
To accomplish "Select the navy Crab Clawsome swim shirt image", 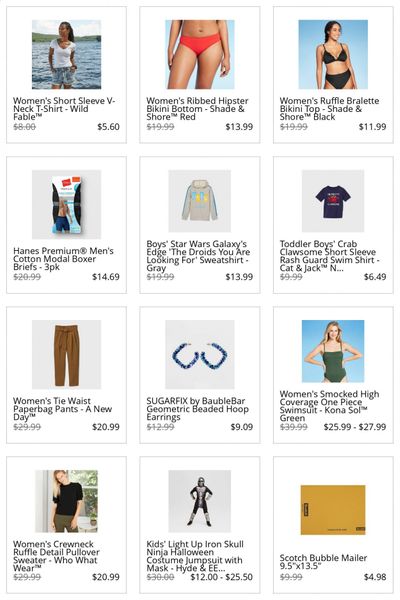I will [x=333, y=201].
